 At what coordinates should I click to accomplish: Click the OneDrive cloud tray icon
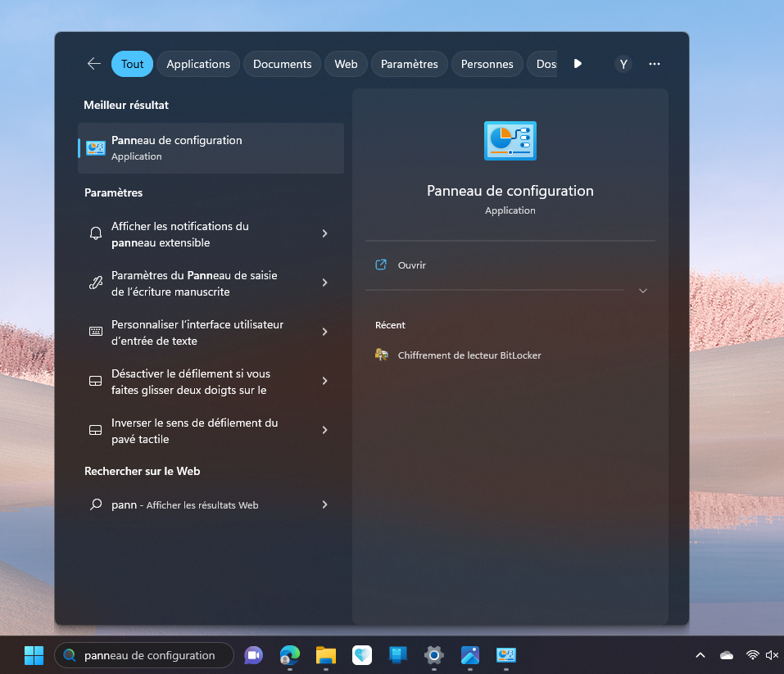pyautogui.click(x=727, y=655)
